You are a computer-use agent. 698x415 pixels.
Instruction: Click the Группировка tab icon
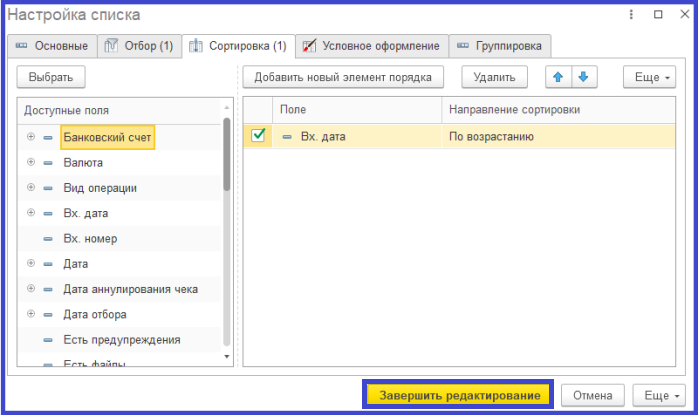coord(464,46)
